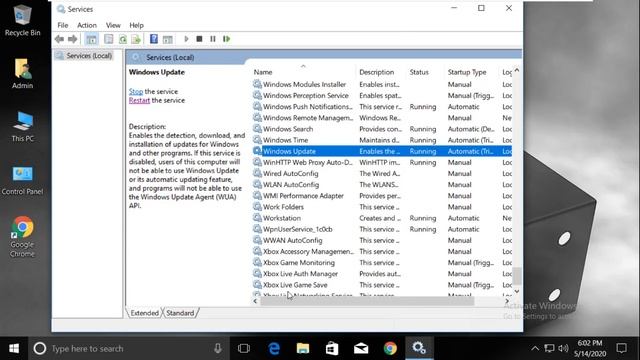The height and width of the screenshot is (360, 640).
Task: Select the Windows Perception Service row
Action: [x=382, y=96]
